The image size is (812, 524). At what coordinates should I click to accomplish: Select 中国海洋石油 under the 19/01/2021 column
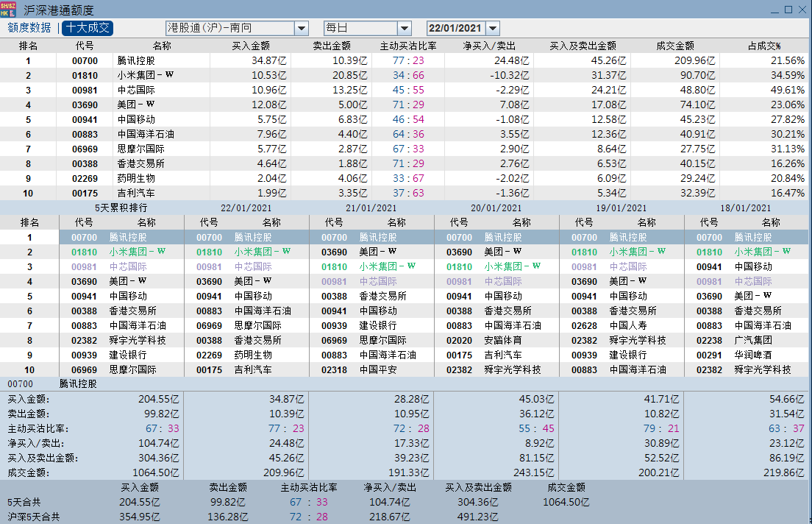pyautogui.click(x=638, y=370)
